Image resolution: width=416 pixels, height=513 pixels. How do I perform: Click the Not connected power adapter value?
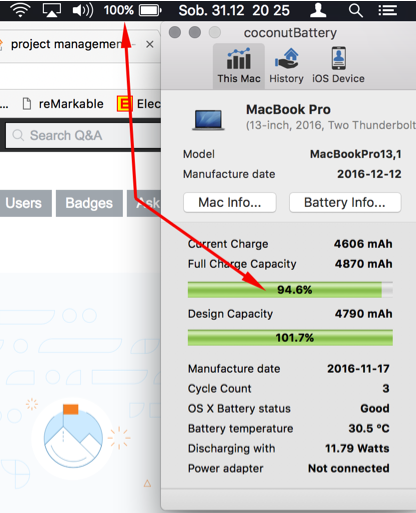click(x=349, y=469)
